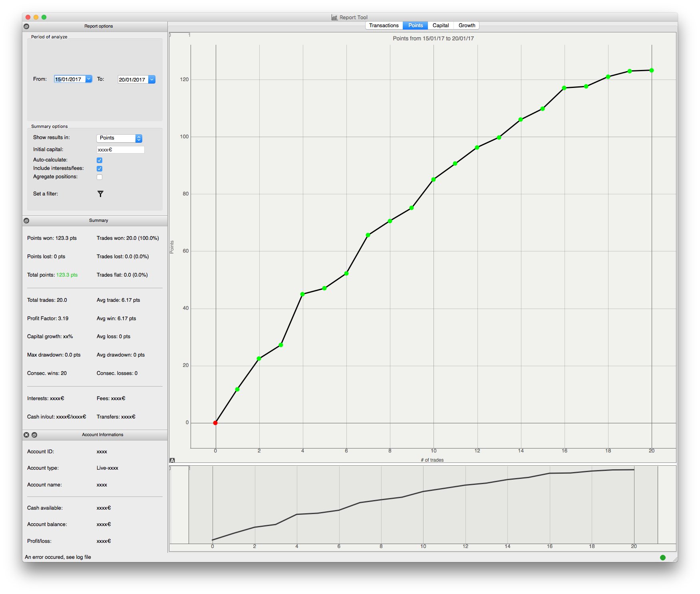Screen dimensions: 700x594
Task: Minimize the Report Tool window
Action: click(36, 17)
